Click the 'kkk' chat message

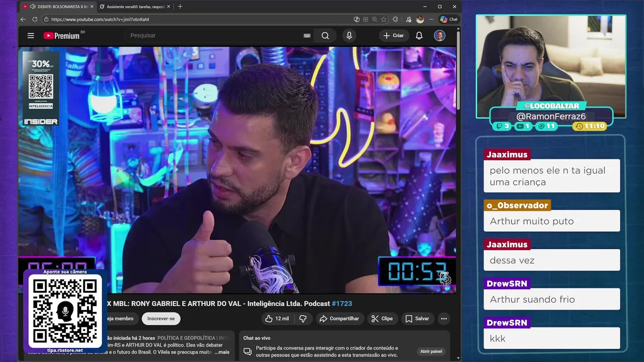point(552,339)
